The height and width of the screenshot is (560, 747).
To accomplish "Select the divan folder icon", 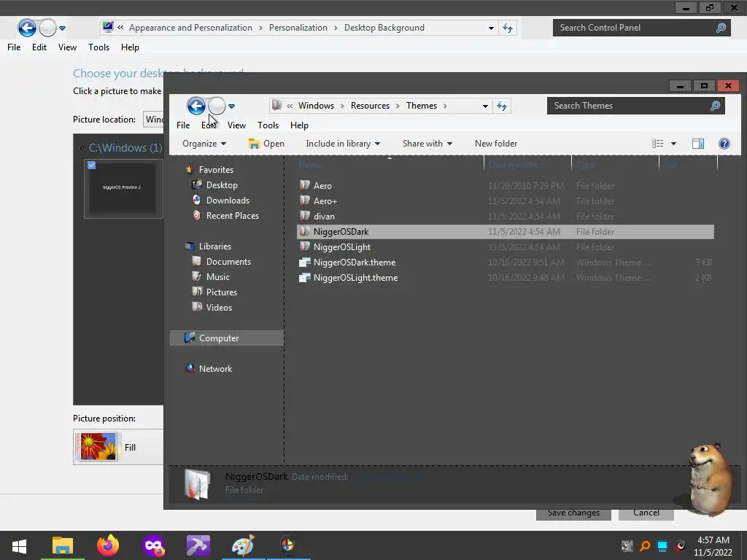I will click(305, 216).
